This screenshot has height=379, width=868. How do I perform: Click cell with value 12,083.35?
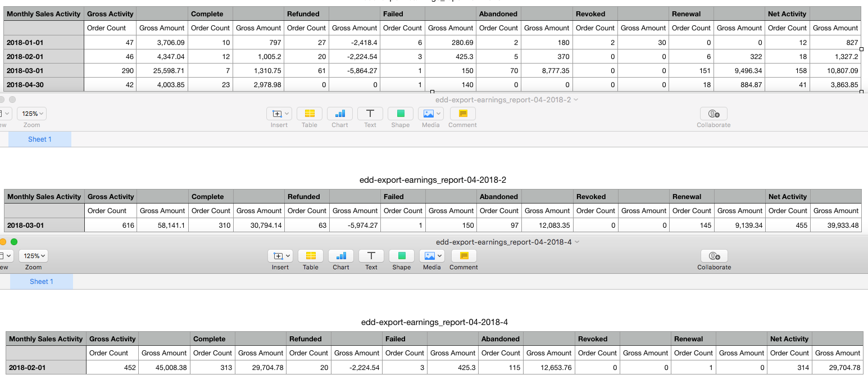point(547,225)
